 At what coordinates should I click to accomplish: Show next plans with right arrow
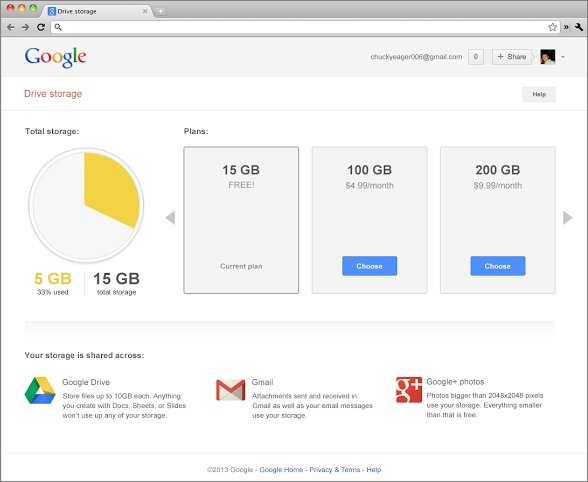point(567,218)
